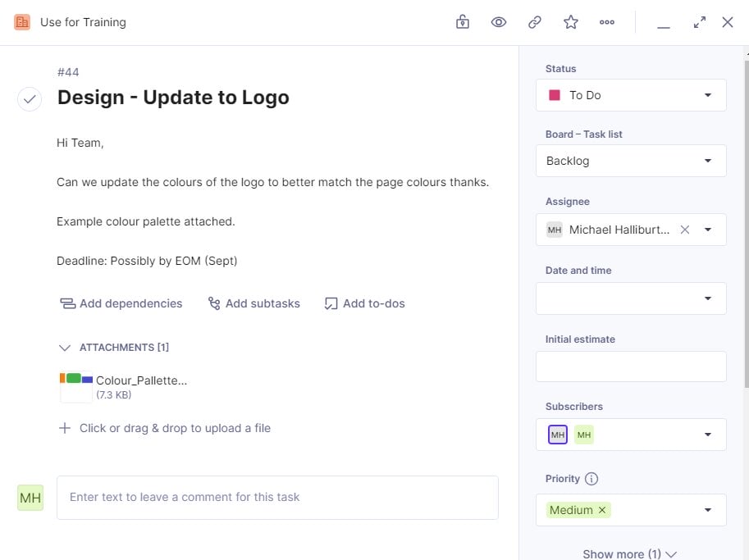Remove assignee Michael Halliburt with X
This screenshot has width=749, height=560.
685,230
